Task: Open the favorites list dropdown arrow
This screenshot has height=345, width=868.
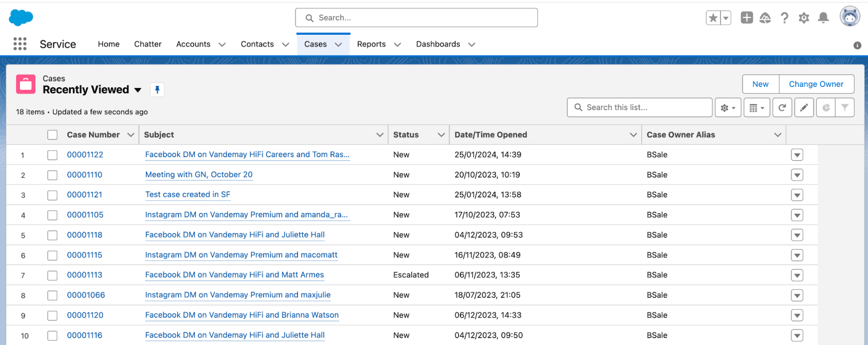Action: (x=726, y=18)
